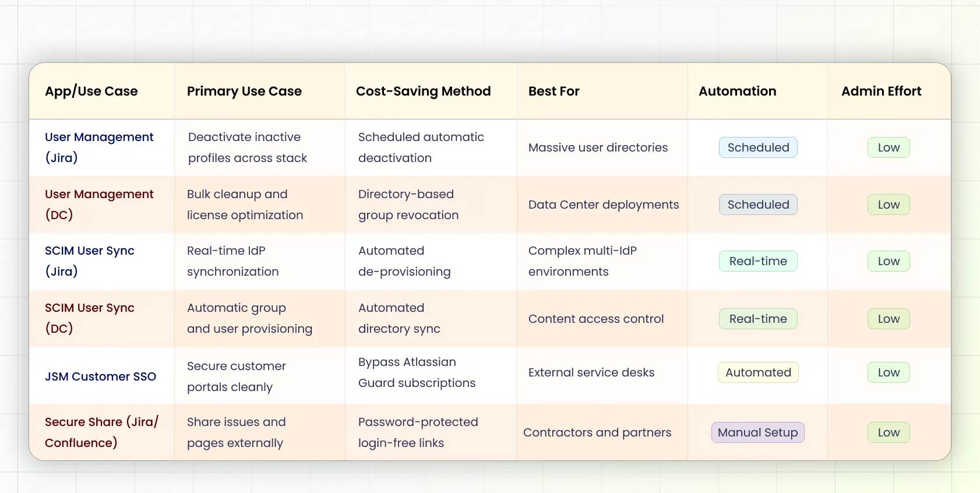Screen dimensions: 980x493
Task: Click Low badge in User Management (Jira) row
Action: 889,147
